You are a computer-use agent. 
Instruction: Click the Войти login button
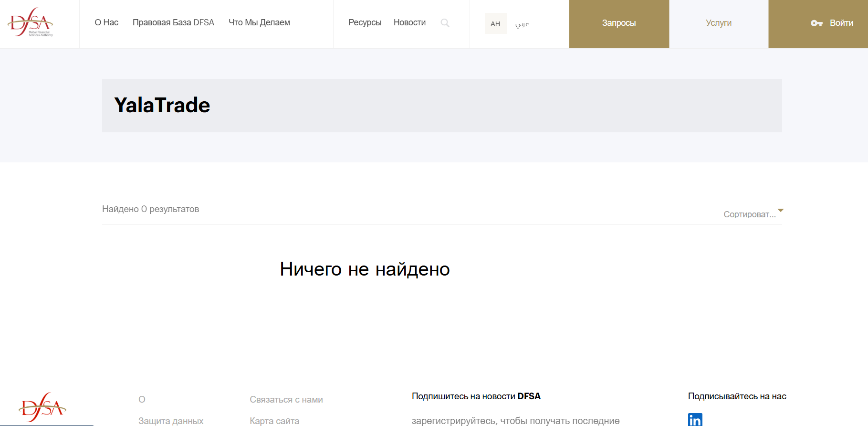pyautogui.click(x=818, y=24)
